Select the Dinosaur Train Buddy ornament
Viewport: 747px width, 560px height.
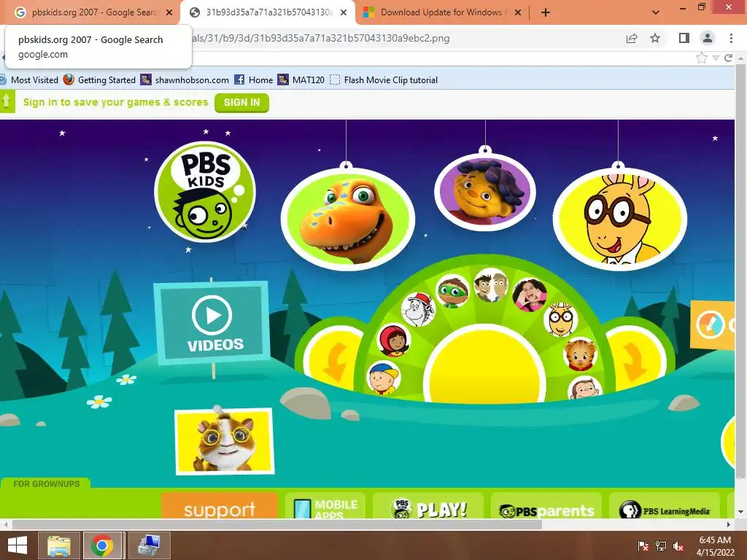click(x=348, y=219)
